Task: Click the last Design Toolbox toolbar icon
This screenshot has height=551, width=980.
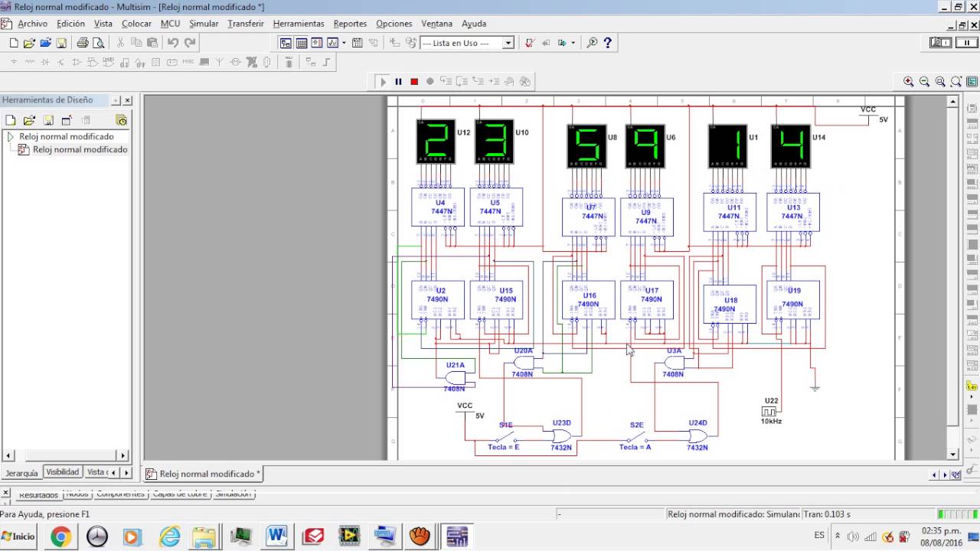Action: coord(121,120)
